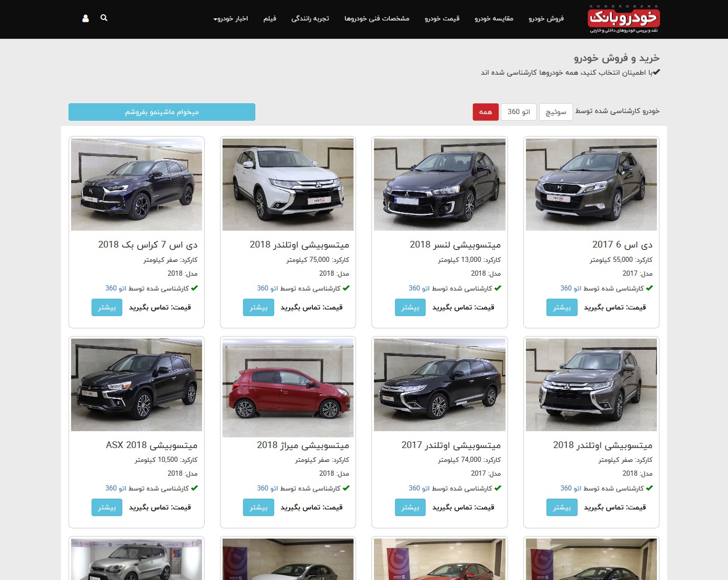This screenshot has height=580, width=728.
Task: Click کارکرد: 55,000 کیلومتر text
Action: pos(621,260)
